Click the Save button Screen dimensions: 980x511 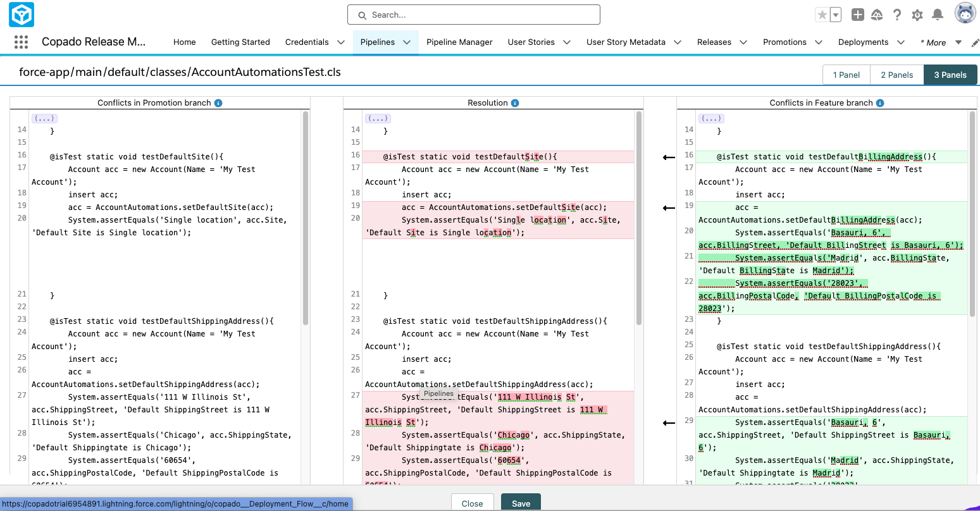[x=521, y=503]
